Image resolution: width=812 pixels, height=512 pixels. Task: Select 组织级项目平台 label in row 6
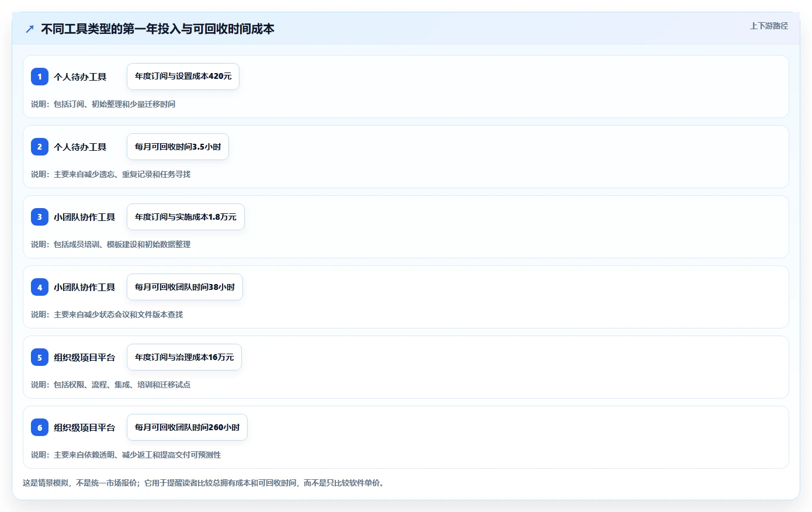(84, 427)
